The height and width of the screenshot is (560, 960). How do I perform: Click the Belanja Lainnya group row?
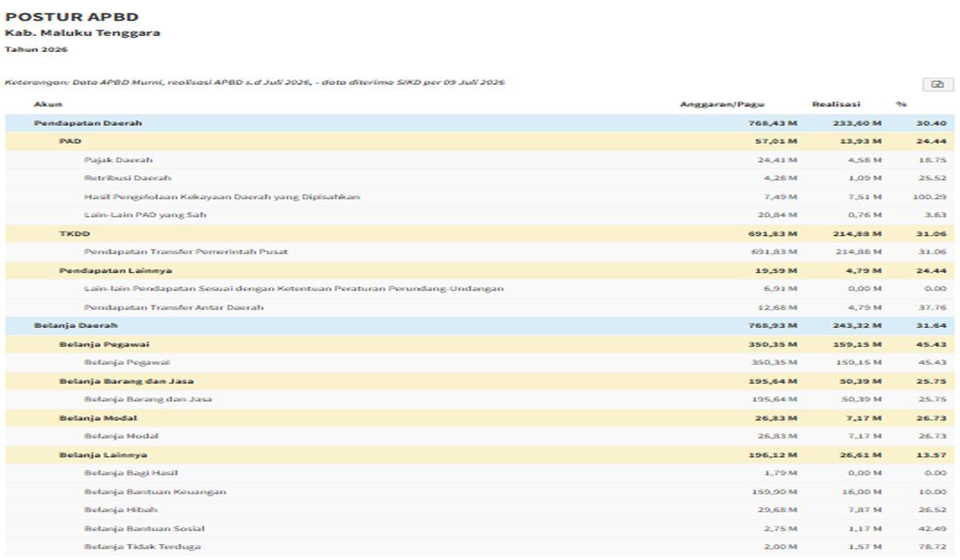point(480,454)
